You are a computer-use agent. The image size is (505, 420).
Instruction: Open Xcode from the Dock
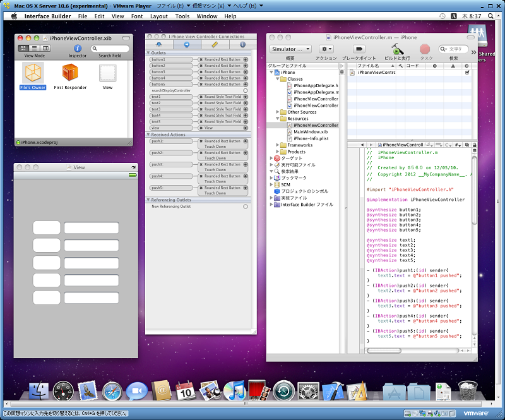333,392
